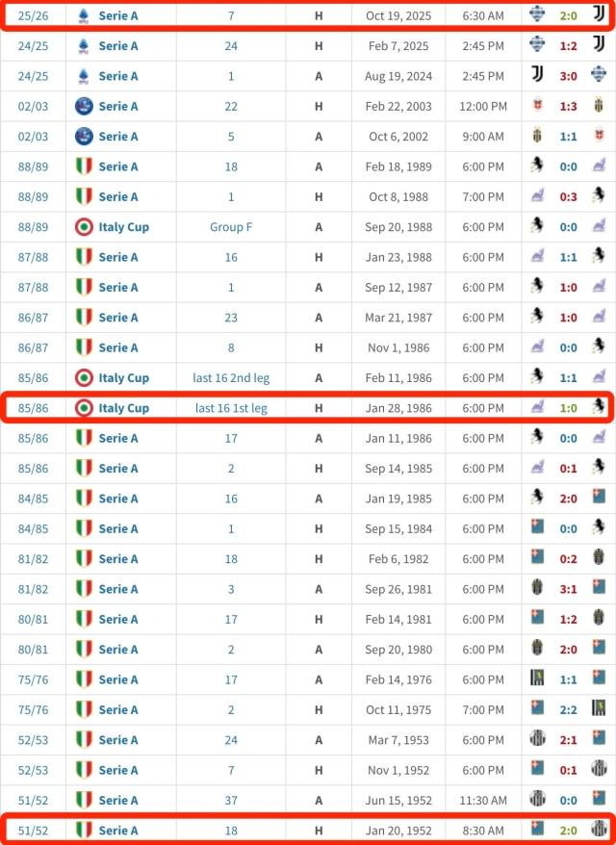Open the 2:0 result from Oct 19, 2025
This screenshot has width=616, height=845.
point(568,15)
